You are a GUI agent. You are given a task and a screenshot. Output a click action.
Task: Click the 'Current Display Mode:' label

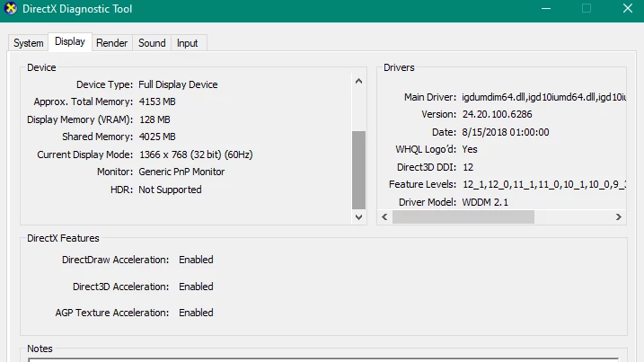(x=85, y=155)
